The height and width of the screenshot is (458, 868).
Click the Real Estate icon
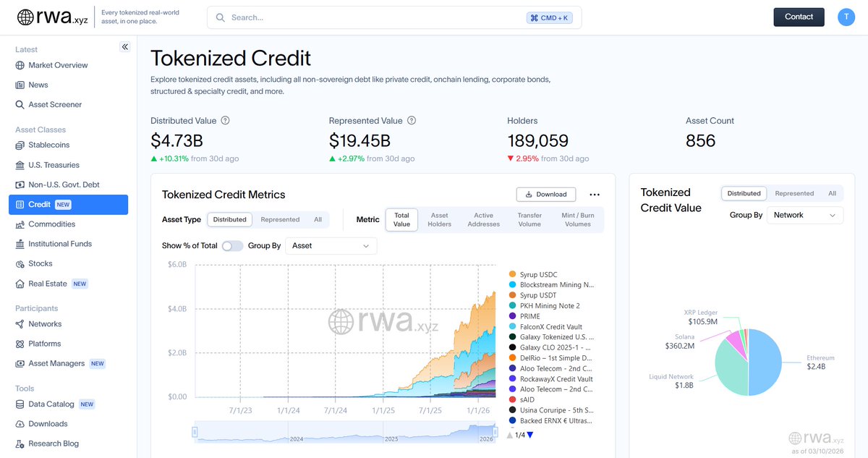[20, 284]
